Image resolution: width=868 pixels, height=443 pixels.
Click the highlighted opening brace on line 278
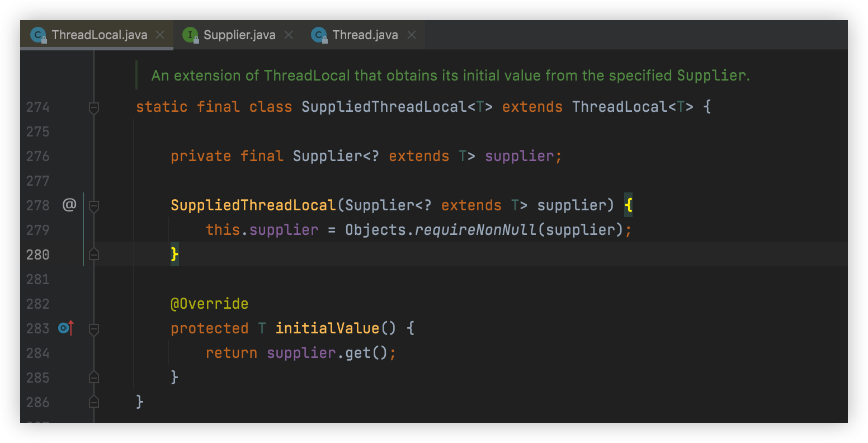[x=628, y=205]
